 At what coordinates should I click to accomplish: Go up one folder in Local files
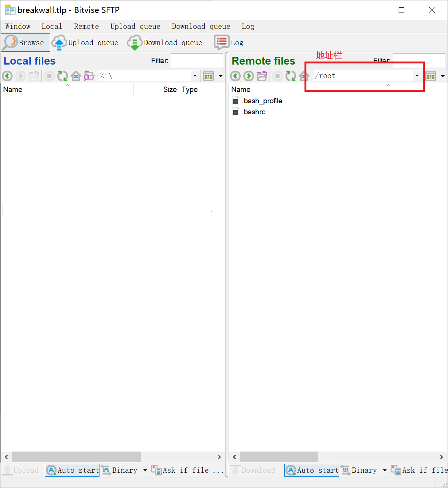pos(34,76)
